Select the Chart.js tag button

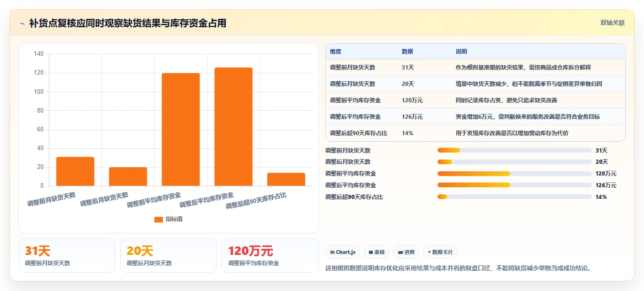(x=343, y=252)
